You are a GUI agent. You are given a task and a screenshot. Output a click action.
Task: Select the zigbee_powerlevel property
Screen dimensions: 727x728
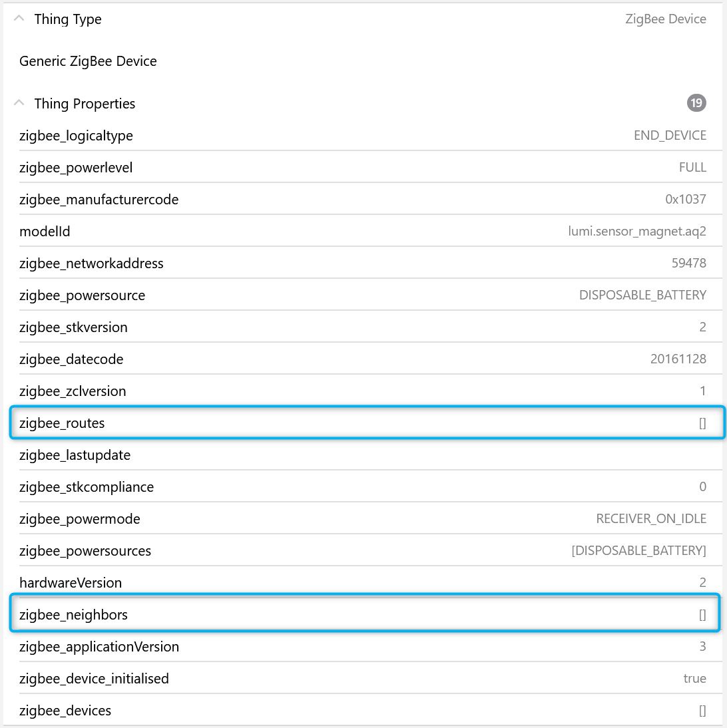[x=76, y=168]
